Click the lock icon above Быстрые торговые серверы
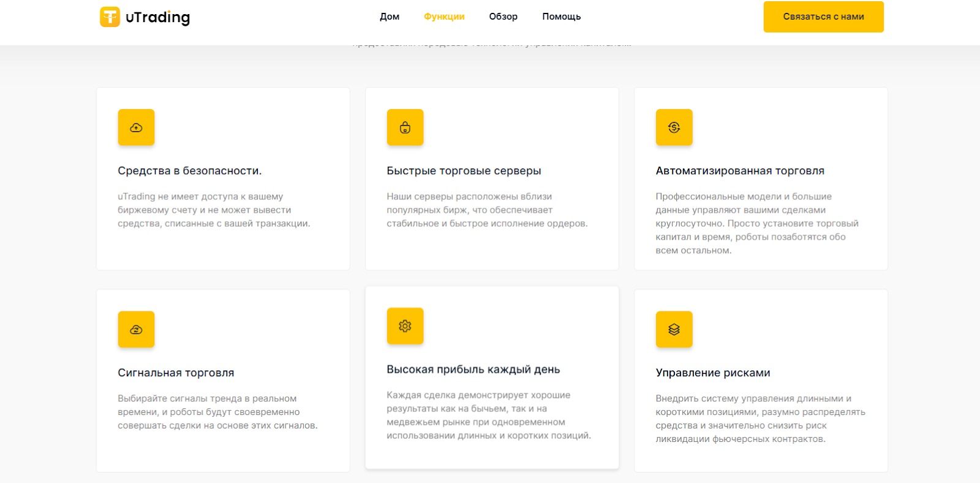Screen dimensions: 980x483 (405, 127)
